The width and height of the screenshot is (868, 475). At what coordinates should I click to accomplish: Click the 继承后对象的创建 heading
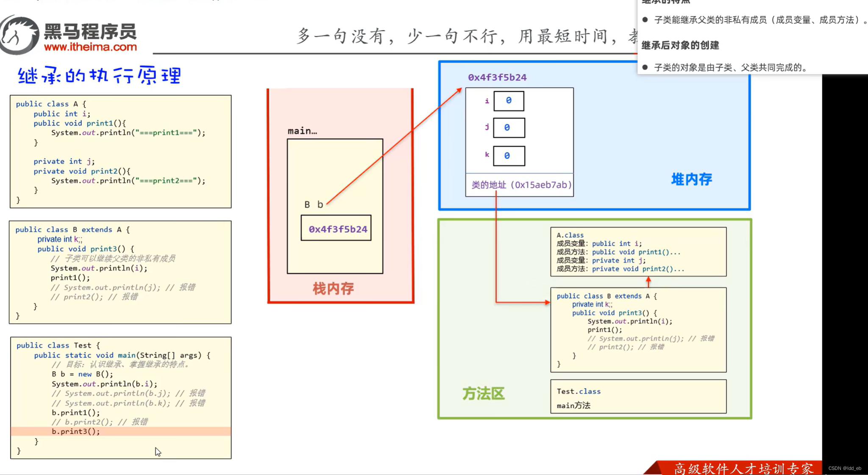[680, 45]
